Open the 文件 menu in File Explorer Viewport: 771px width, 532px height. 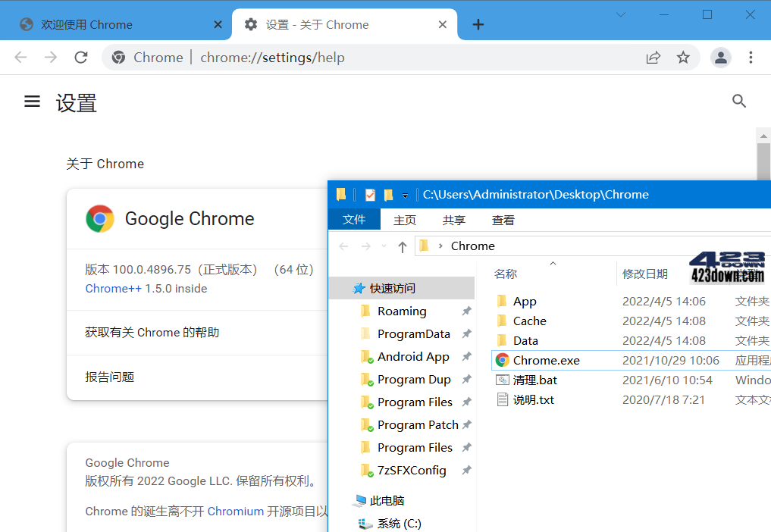pyautogui.click(x=354, y=220)
